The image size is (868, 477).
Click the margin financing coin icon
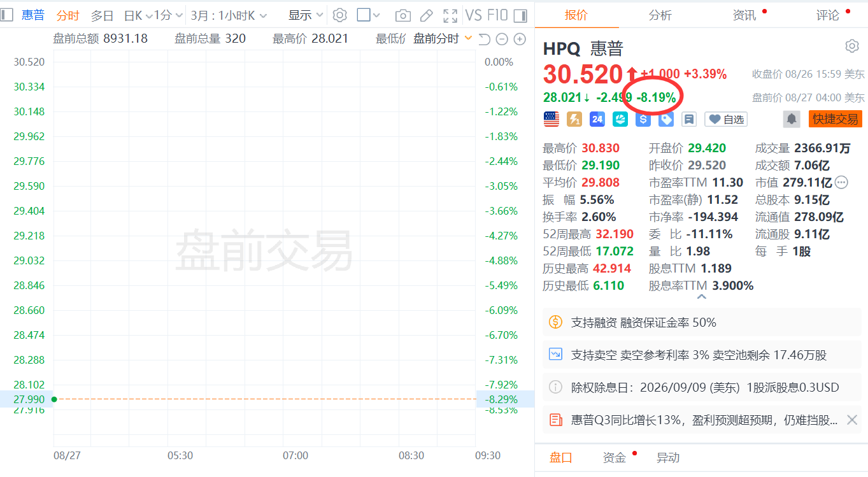click(555, 322)
